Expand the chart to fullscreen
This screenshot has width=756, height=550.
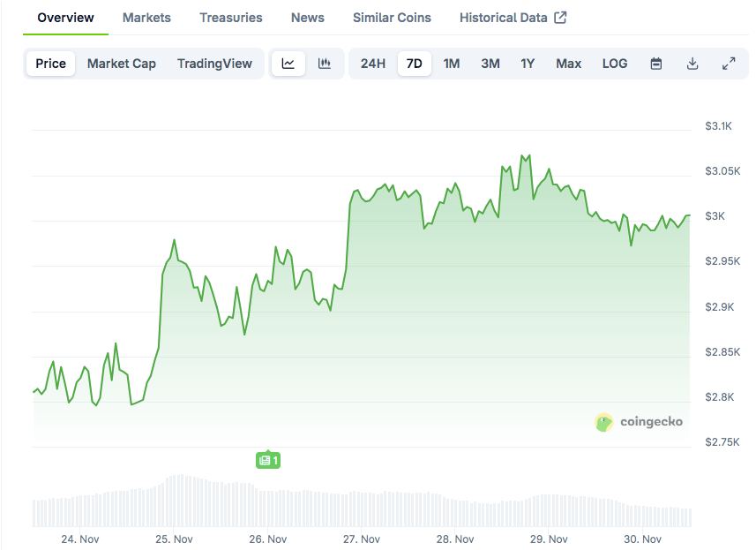728,64
